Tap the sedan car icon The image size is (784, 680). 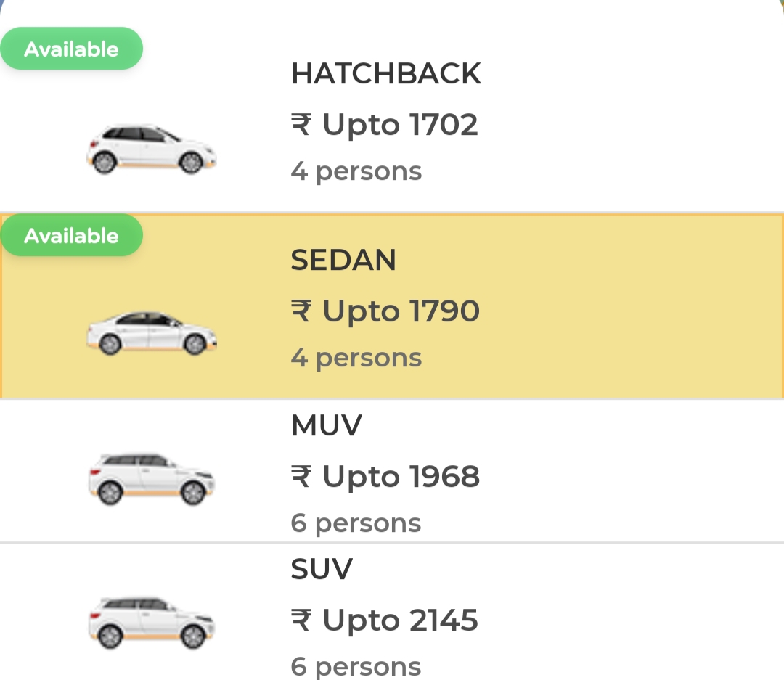pos(152,334)
